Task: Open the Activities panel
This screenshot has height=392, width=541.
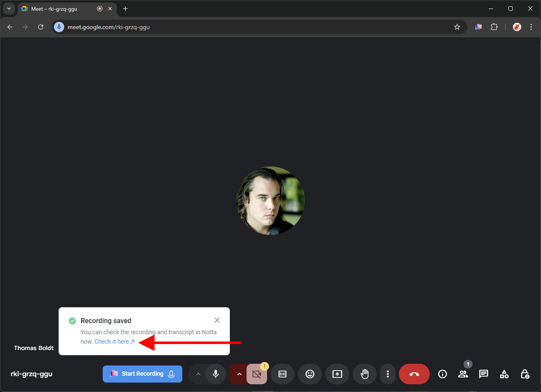Action: click(504, 374)
